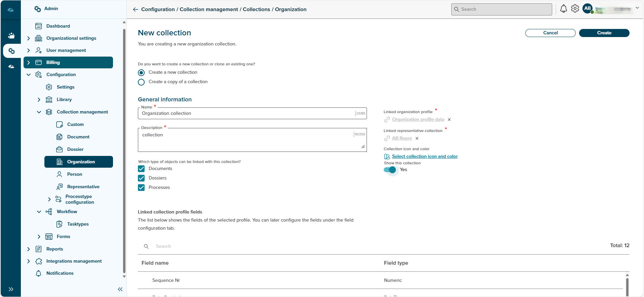Screen dimensions: 644x297
Task: Open the Representative collection menu item
Action: (x=83, y=187)
